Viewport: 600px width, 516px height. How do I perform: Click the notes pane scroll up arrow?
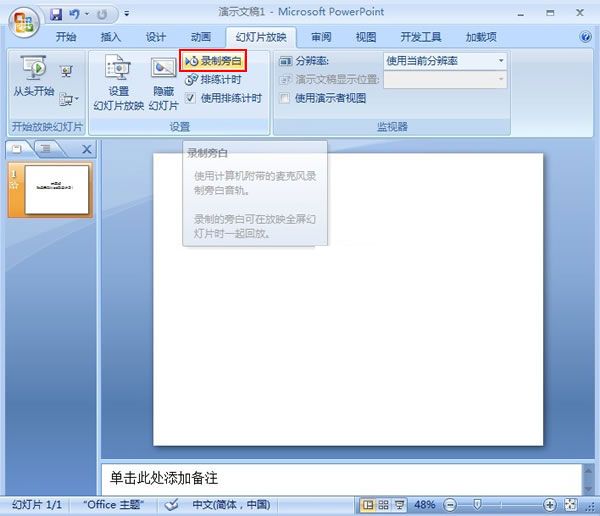tap(588, 469)
